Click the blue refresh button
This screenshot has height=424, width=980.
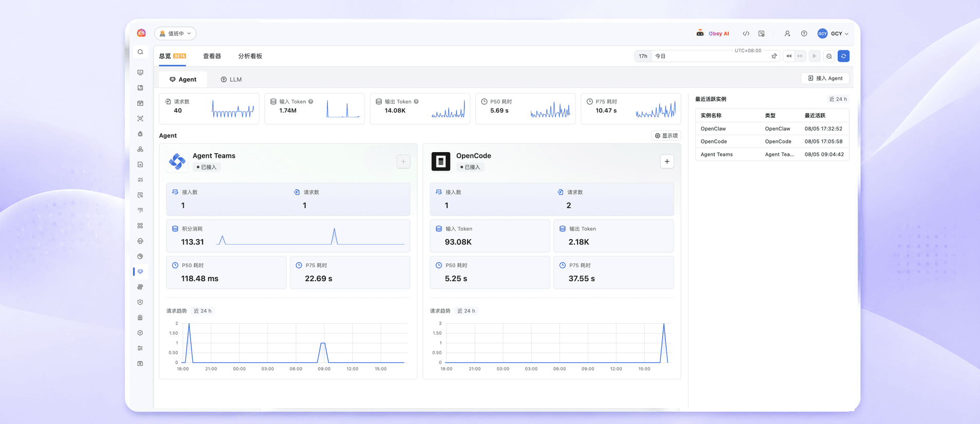843,56
